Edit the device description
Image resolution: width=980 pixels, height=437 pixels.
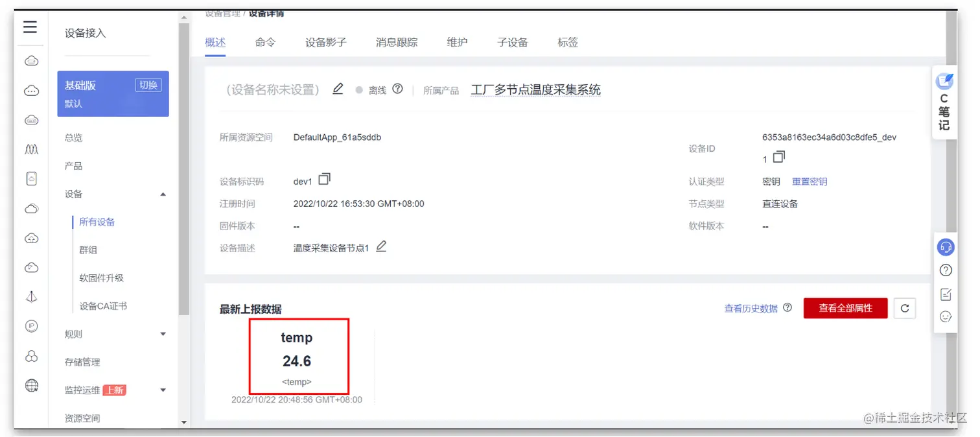click(x=381, y=246)
